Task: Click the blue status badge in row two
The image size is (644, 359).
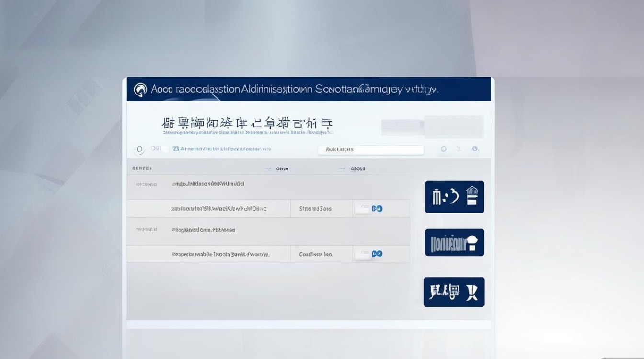Action: tap(381, 208)
